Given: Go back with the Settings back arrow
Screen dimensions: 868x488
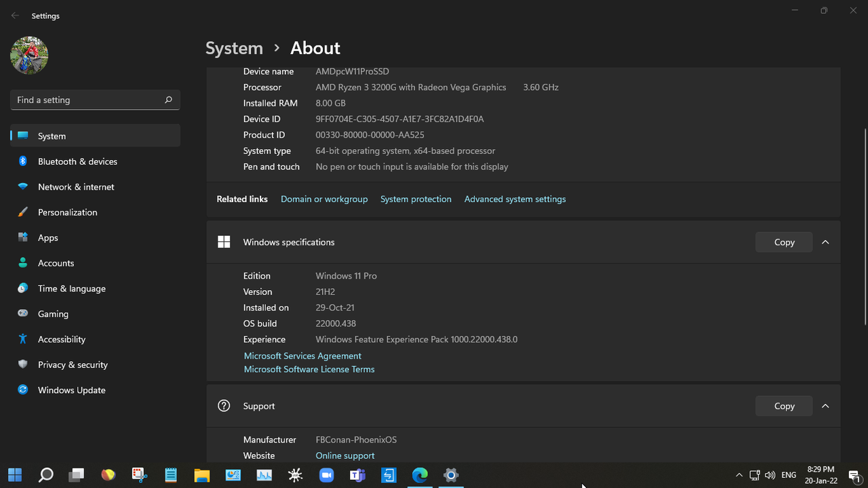Looking at the screenshot, I should pos(15,16).
